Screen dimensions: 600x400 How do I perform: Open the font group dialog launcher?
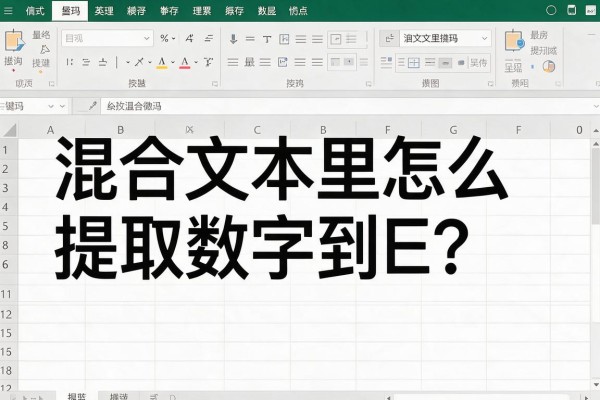(215, 84)
